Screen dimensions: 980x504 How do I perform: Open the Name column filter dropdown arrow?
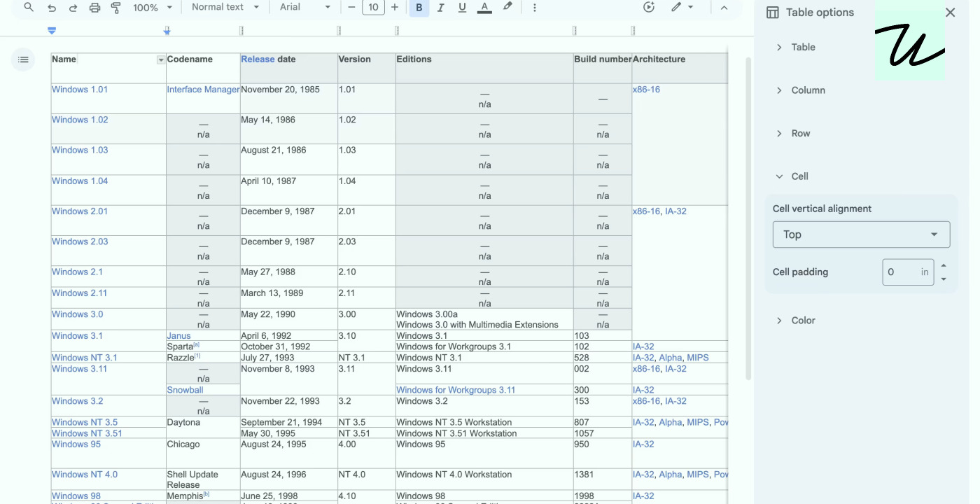(x=161, y=60)
